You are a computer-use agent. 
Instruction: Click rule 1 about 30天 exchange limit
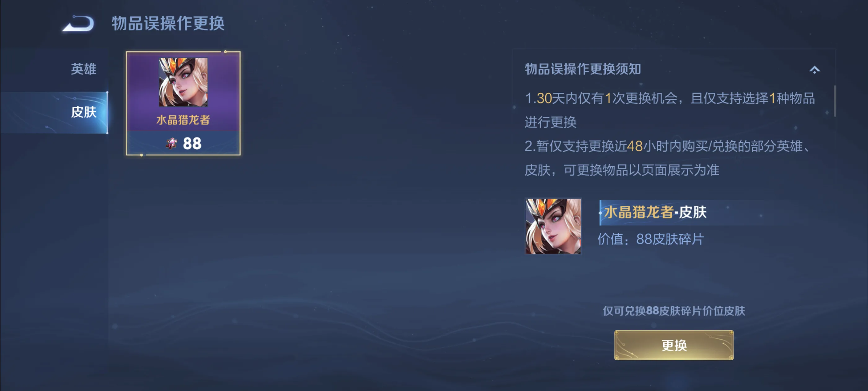[x=670, y=110]
